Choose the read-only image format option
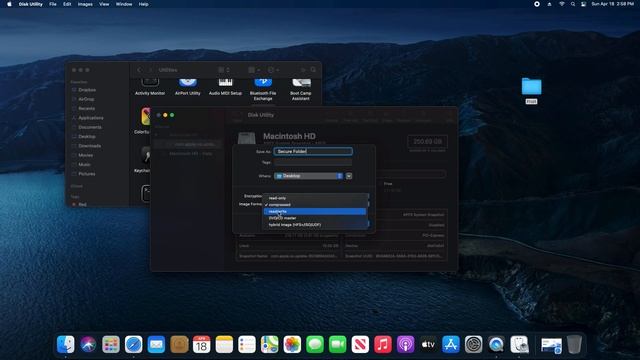 (x=315, y=198)
